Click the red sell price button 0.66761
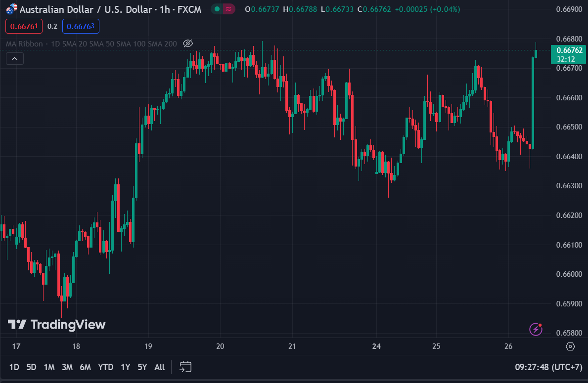 (24, 26)
